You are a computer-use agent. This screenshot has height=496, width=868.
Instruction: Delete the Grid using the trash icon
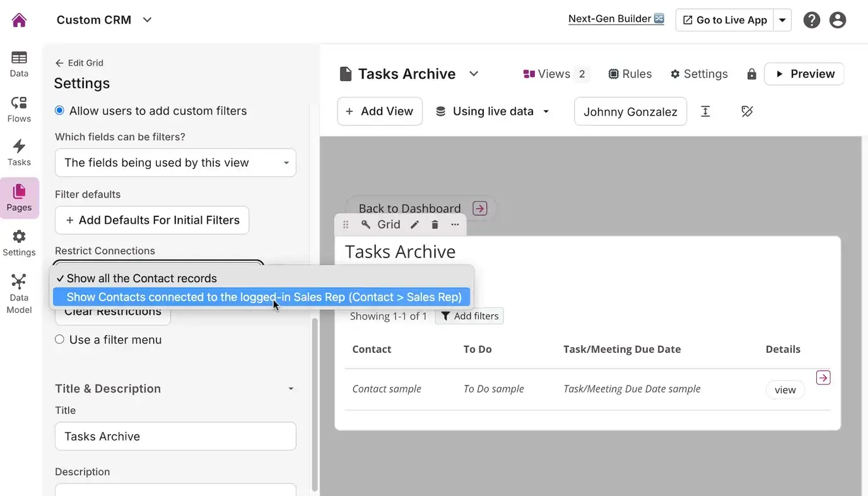pyautogui.click(x=435, y=224)
